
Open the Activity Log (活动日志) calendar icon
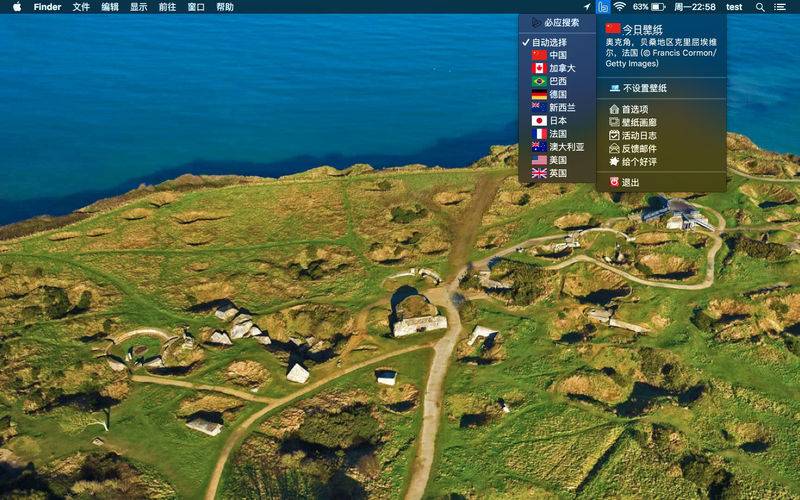click(x=614, y=135)
